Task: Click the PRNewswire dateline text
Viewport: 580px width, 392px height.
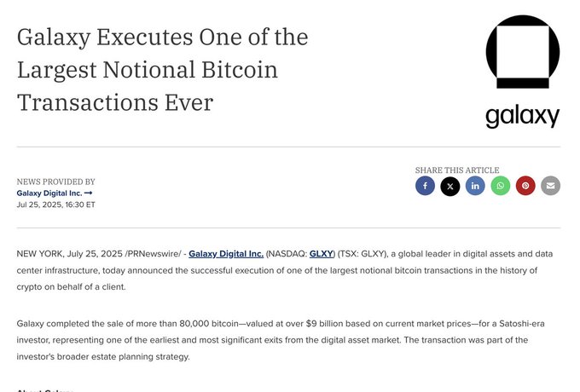Action: [x=154, y=254]
